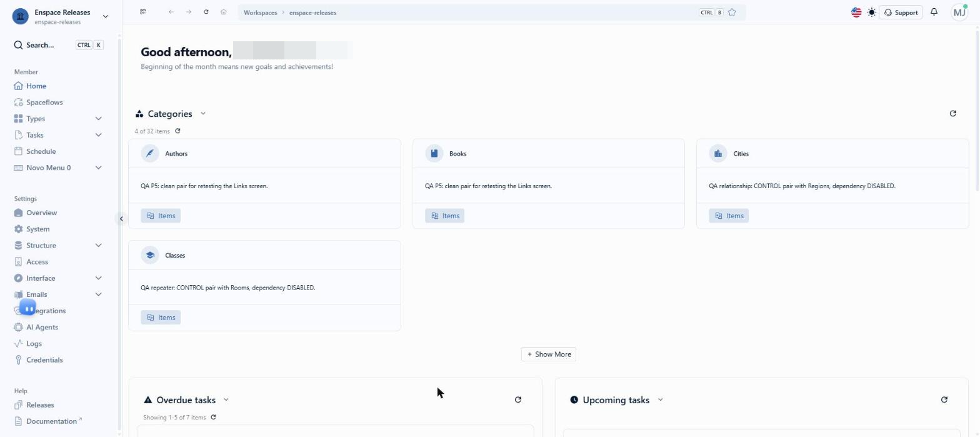Screen dimensions: 980x437
Task: Click the Classes graduation cap icon
Action: 150,256
